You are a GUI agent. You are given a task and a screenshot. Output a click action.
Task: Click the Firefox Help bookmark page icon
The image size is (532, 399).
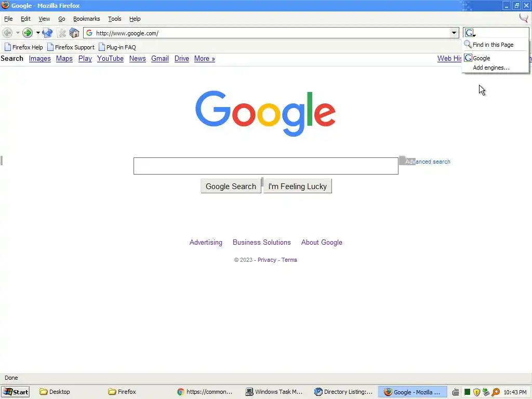pyautogui.click(x=8, y=47)
